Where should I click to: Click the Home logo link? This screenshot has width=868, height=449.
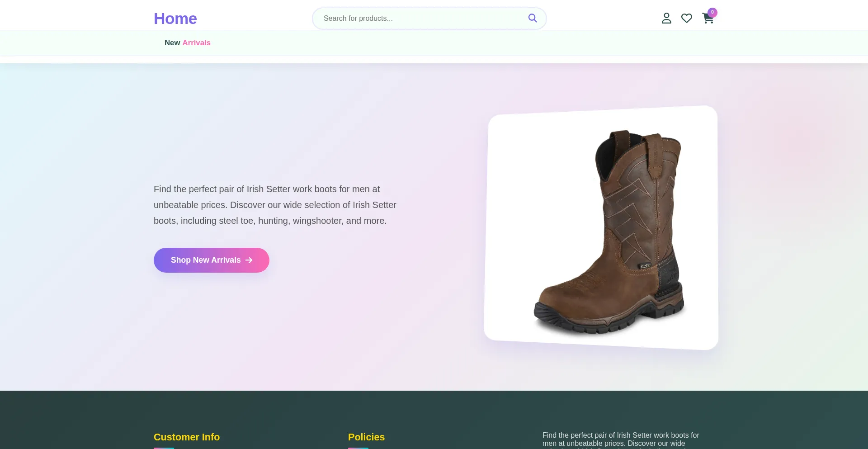[x=175, y=19]
